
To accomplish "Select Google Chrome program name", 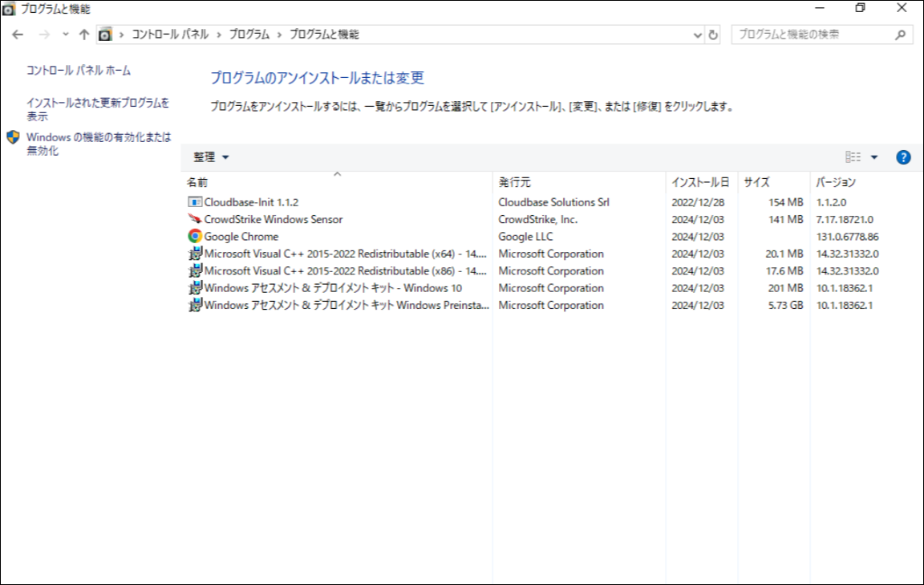I will (x=241, y=237).
